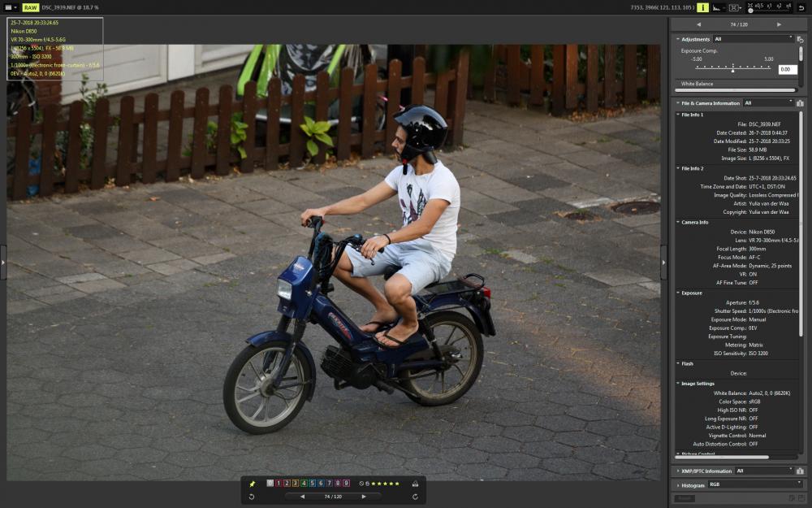Click the Exposure Comp. value field
812x508 pixels.
click(787, 69)
